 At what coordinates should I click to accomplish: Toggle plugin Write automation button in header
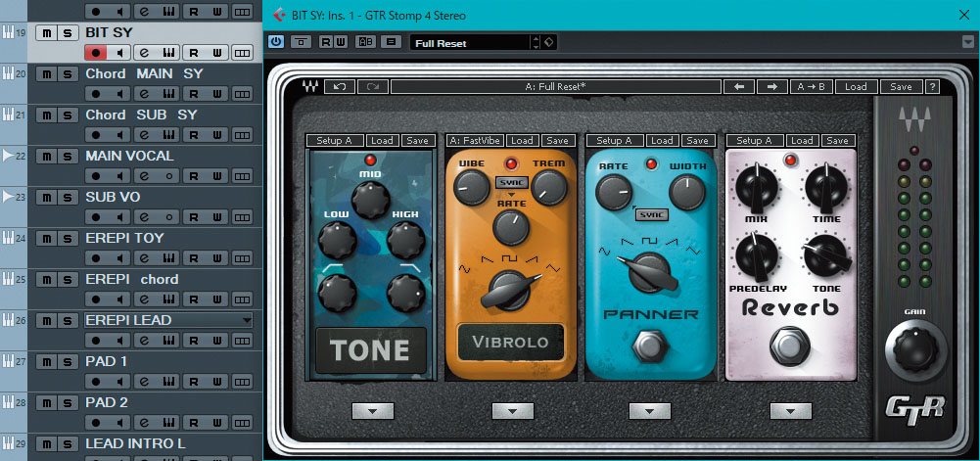coord(340,42)
